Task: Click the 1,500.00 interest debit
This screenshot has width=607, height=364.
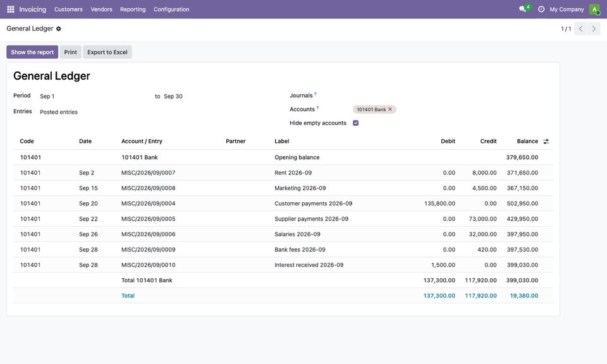Action: [x=443, y=265]
